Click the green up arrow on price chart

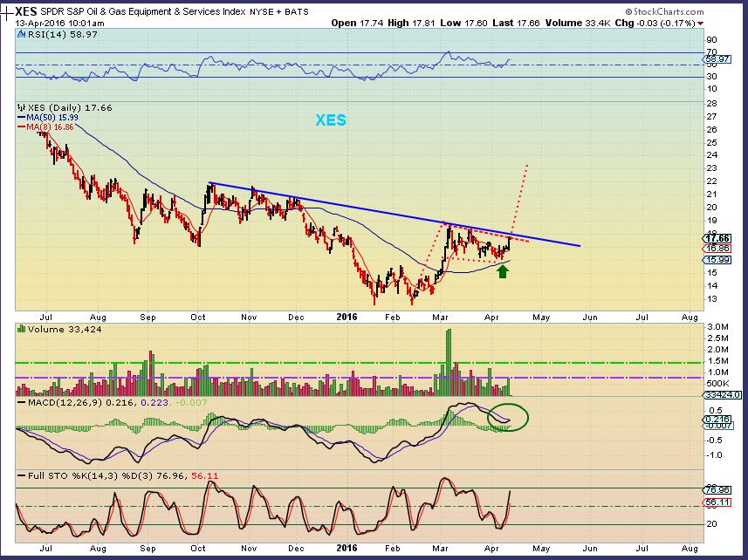[x=503, y=271]
